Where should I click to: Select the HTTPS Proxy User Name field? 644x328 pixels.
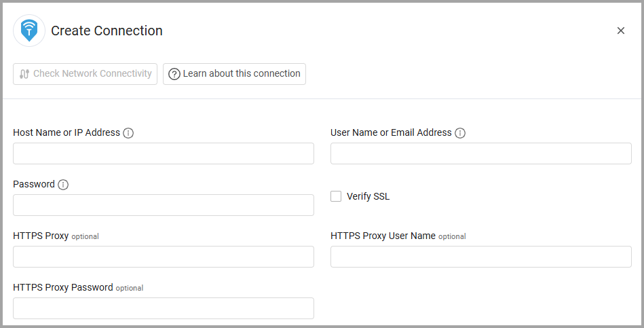(480, 257)
